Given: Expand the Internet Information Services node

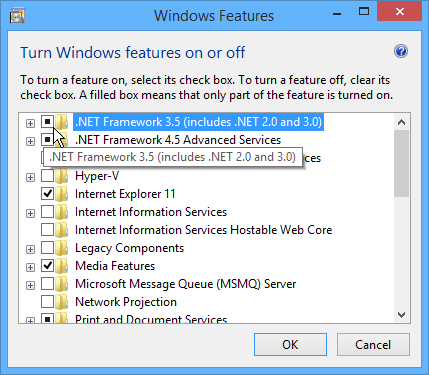Looking at the screenshot, I should click(x=30, y=213).
